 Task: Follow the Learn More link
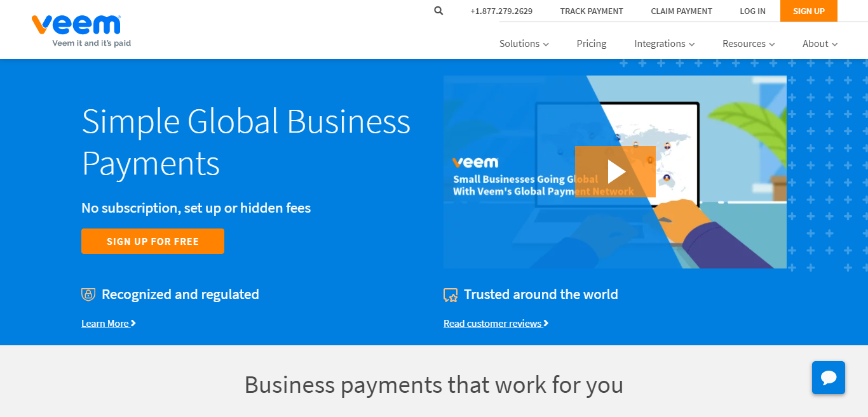pyautogui.click(x=109, y=324)
